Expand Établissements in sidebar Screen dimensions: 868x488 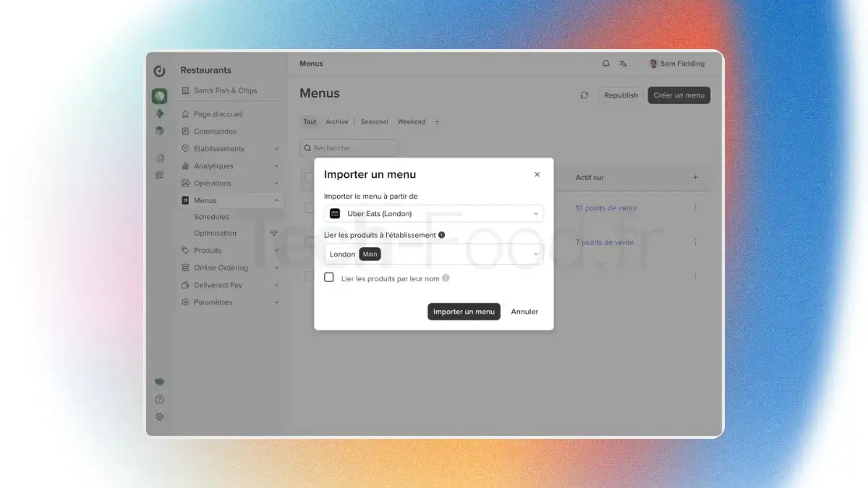click(276, 149)
